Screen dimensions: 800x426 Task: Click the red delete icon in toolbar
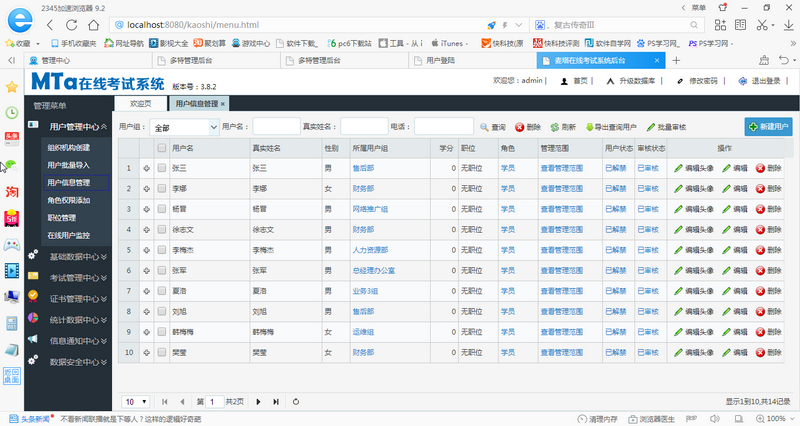(x=519, y=127)
